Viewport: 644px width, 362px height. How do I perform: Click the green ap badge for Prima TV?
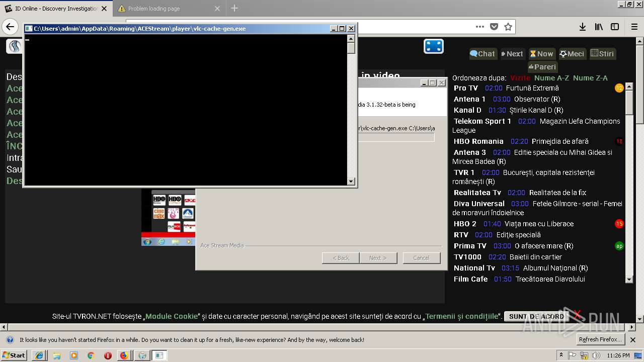619,246
